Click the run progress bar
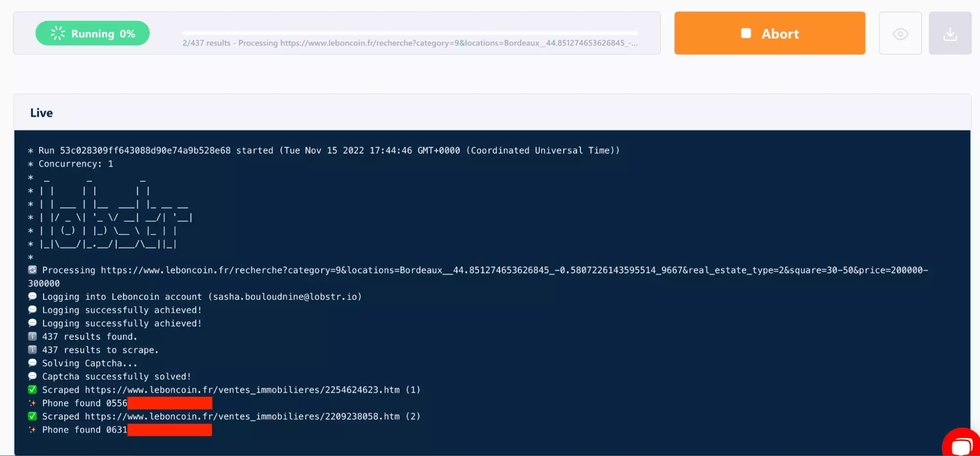This screenshot has width=980, height=456. (x=410, y=33)
